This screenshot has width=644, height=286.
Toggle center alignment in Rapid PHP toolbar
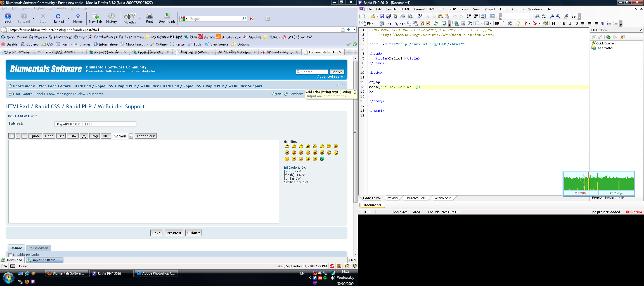[x=589, y=23]
